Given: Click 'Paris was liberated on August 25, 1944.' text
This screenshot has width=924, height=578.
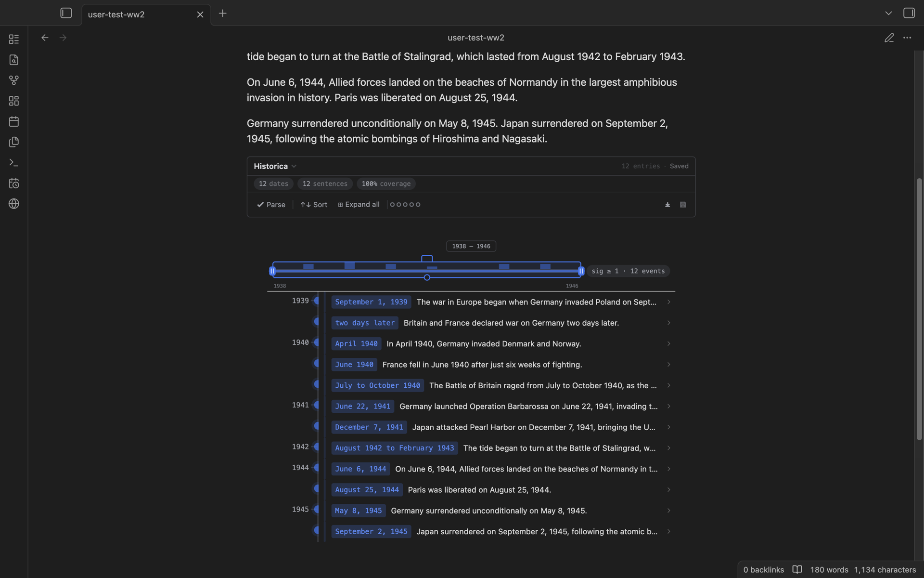Looking at the screenshot, I should tap(479, 490).
